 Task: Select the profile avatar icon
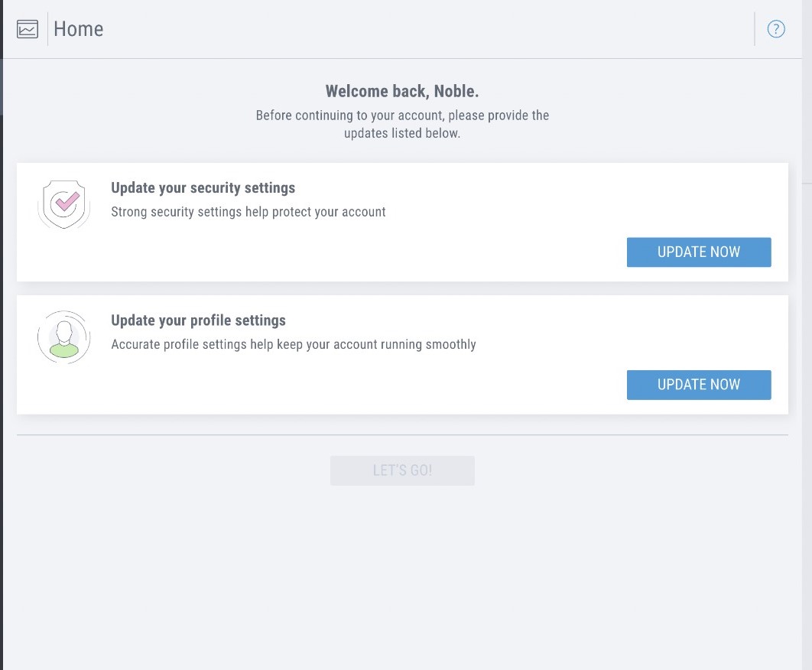coord(63,337)
